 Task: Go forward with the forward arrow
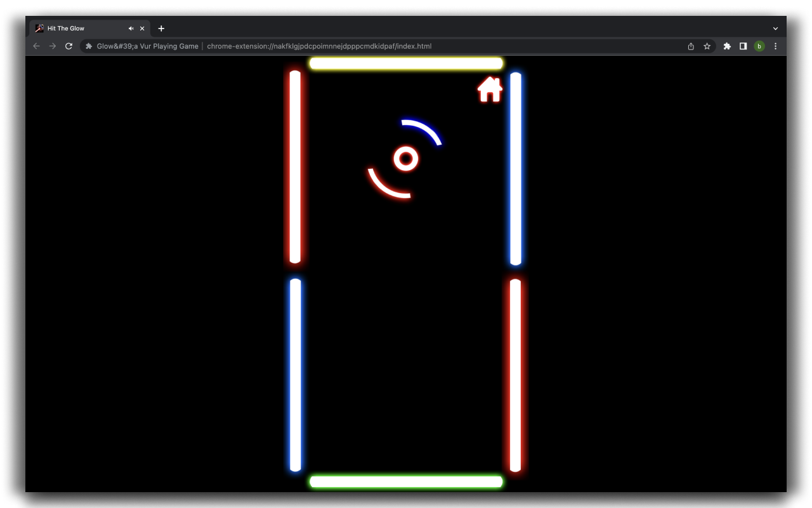(x=53, y=46)
